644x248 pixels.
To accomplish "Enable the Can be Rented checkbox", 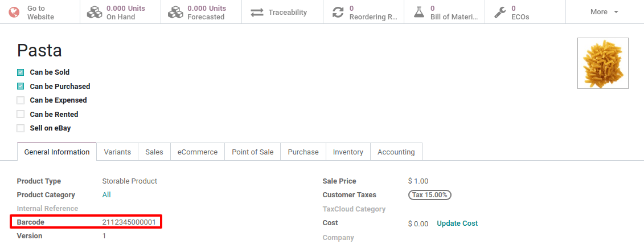I will pyautogui.click(x=20, y=115).
